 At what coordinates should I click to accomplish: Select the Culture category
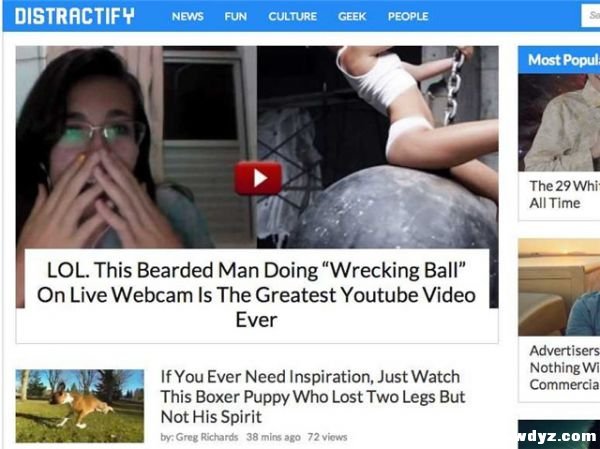tap(292, 16)
